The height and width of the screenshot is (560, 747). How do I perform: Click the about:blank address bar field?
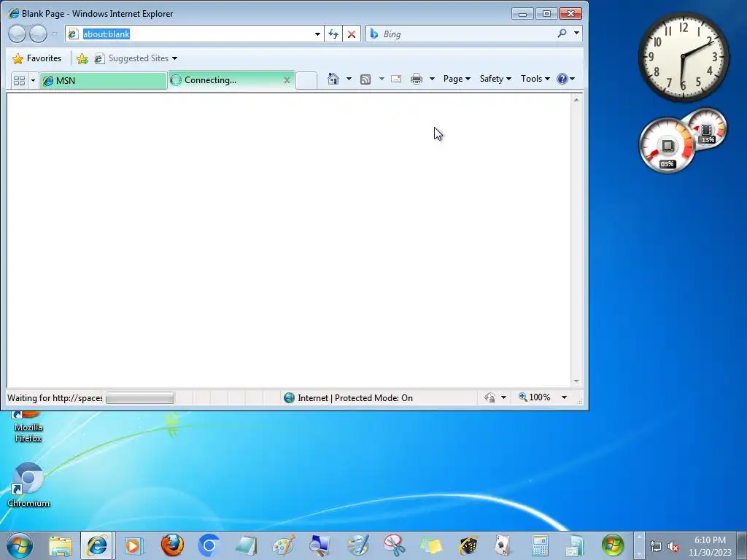193,34
